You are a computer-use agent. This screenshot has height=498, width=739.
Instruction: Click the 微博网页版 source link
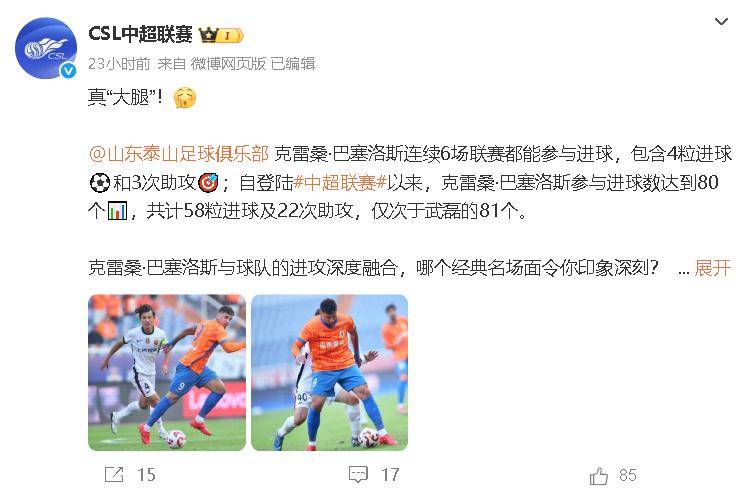(x=228, y=64)
